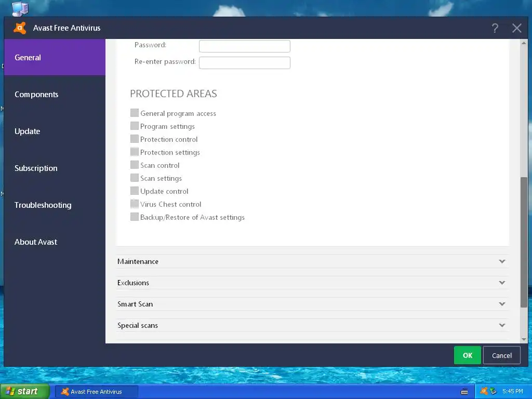
Task: Check the Scan settings box
Action: pyautogui.click(x=135, y=178)
